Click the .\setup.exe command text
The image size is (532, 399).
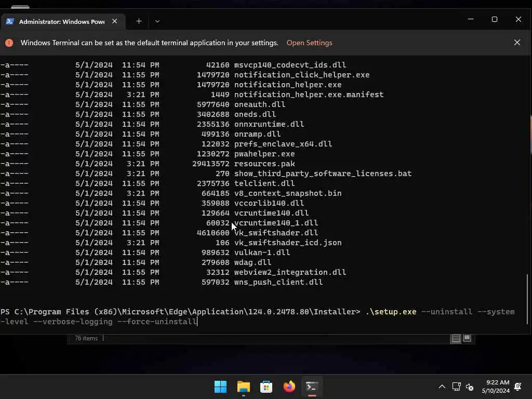pyautogui.click(x=391, y=312)
